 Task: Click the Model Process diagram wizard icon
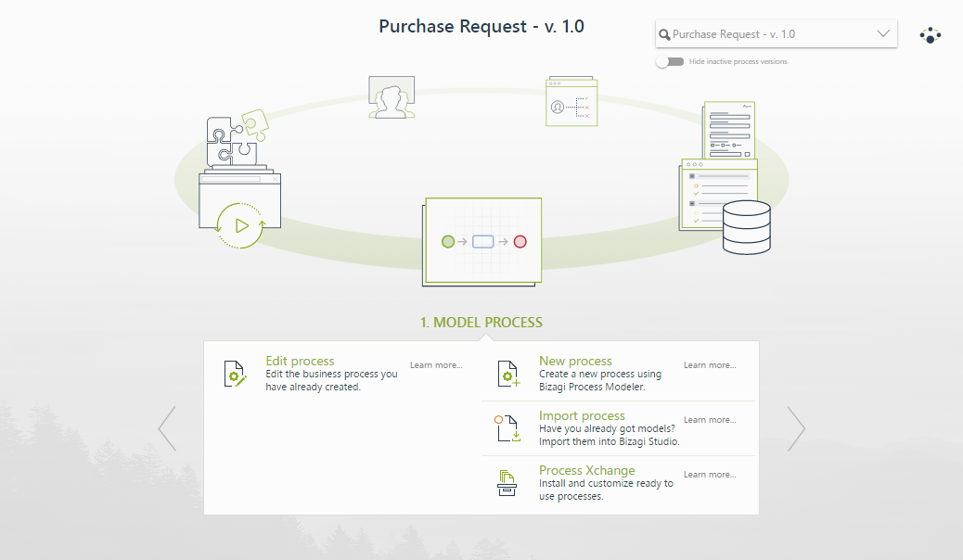point(482,242)
